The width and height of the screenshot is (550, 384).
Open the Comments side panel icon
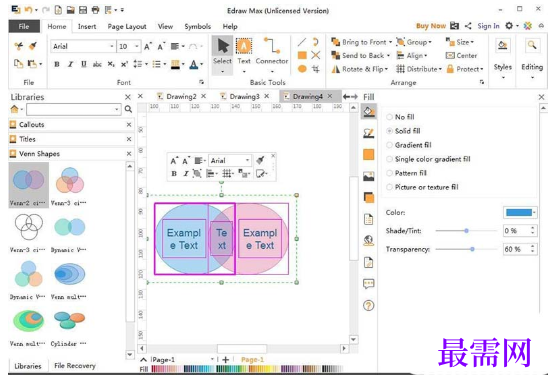coord(368,283)
